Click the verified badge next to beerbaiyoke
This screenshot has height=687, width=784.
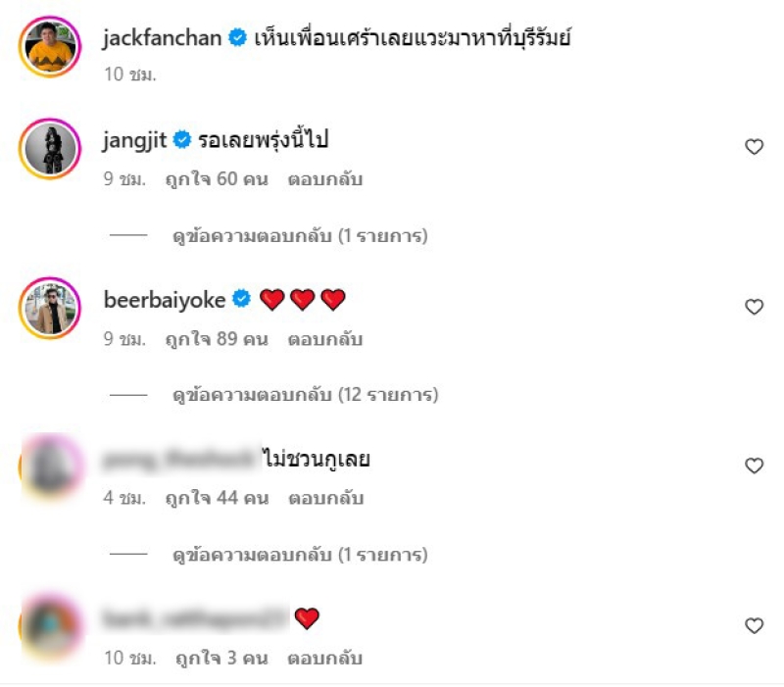pos(241,299)
